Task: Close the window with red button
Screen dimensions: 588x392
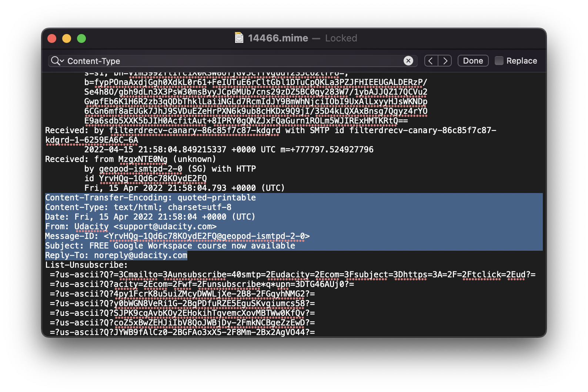Action: 52,38
